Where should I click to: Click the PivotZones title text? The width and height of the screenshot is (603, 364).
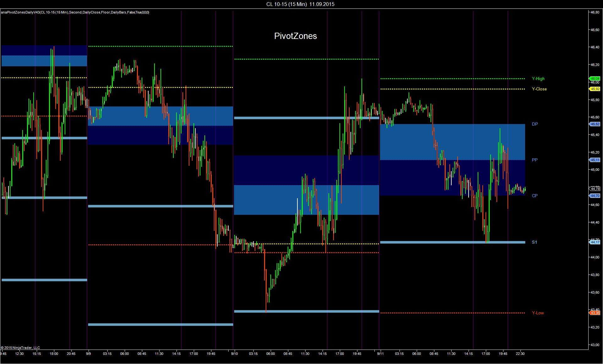295,36
